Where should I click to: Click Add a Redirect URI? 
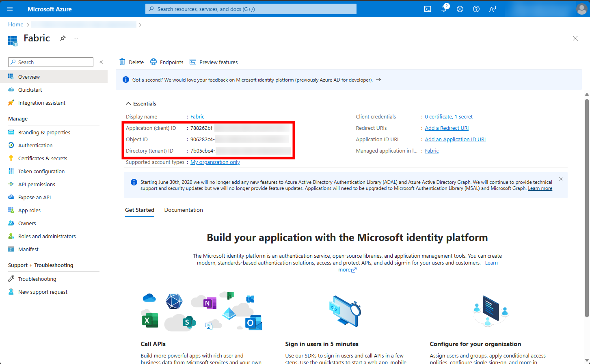pyautogui.click(x=447, y=128)
